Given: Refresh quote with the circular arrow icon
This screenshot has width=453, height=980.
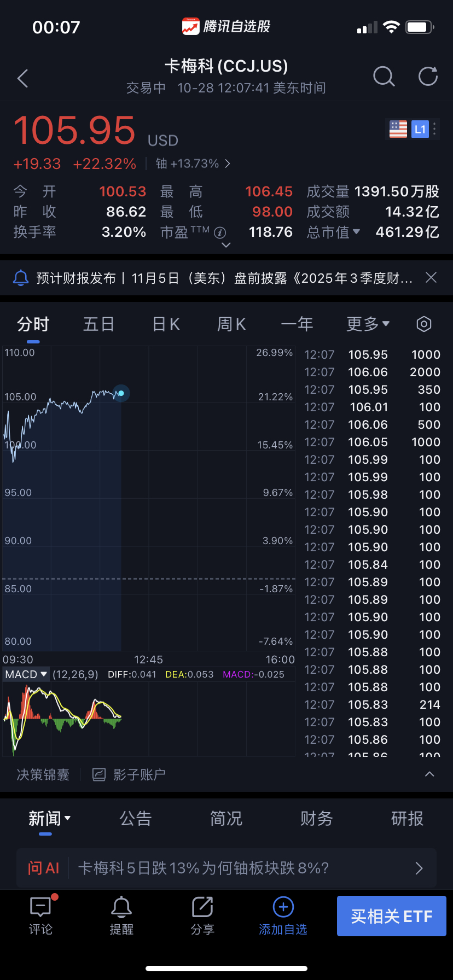Looking at the screenshot, I should click(428, 77).
